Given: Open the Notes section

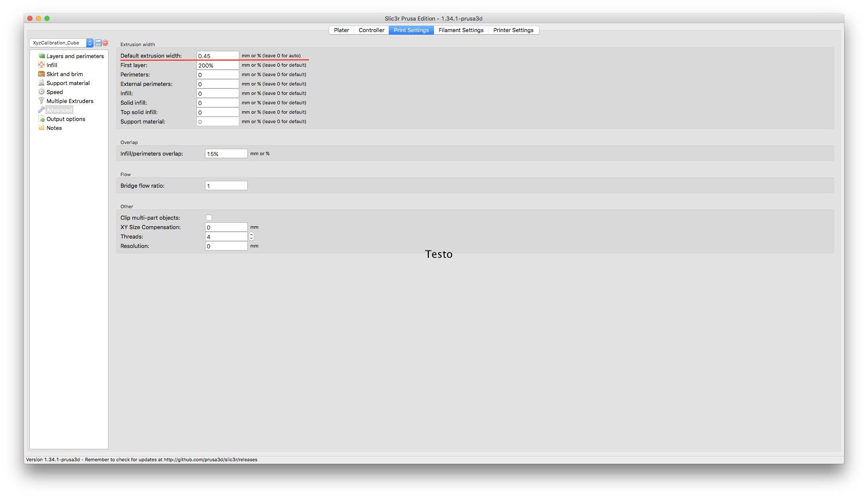Looking at the screenshot, I should click(54, 128).
